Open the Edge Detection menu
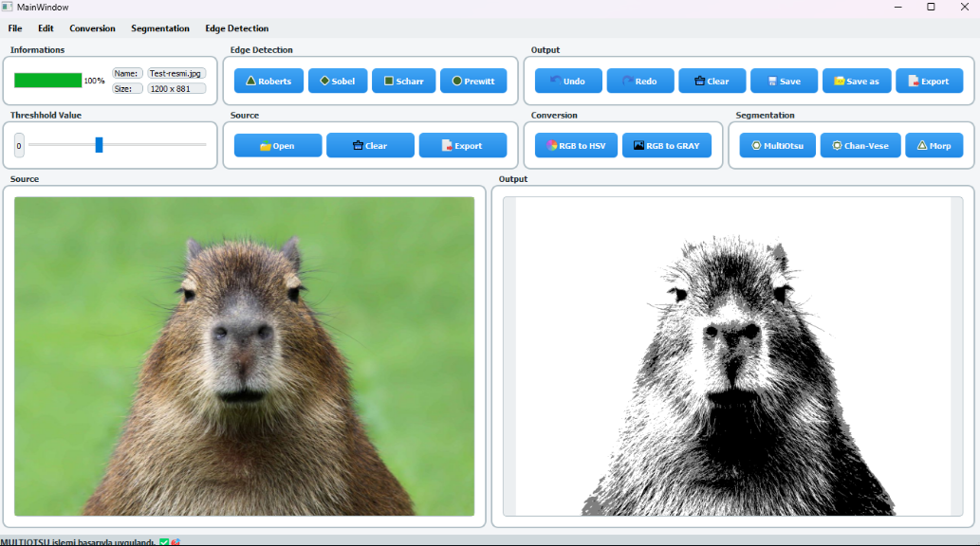This screenshot has height=546, width=980. pyautogui.click(x=236, y=28)
